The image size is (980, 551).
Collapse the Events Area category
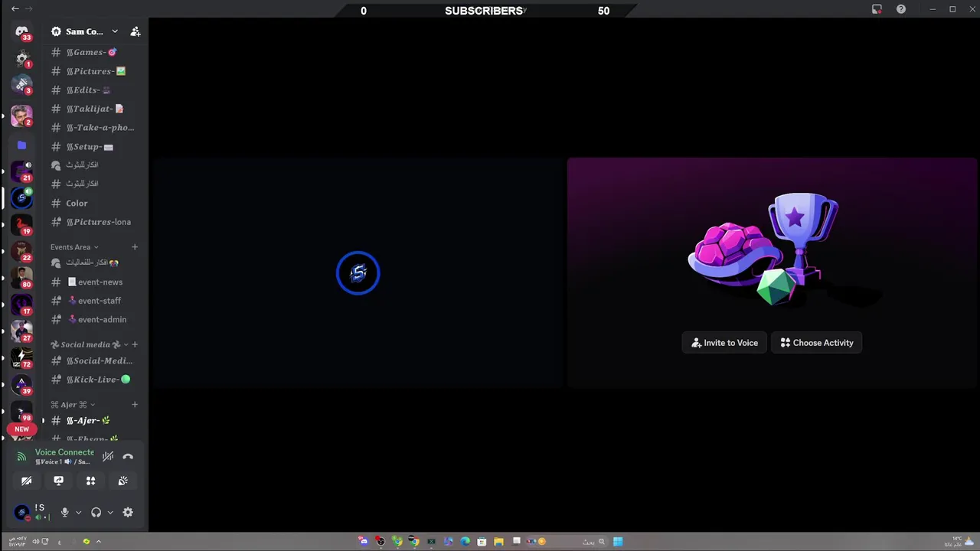74,247
